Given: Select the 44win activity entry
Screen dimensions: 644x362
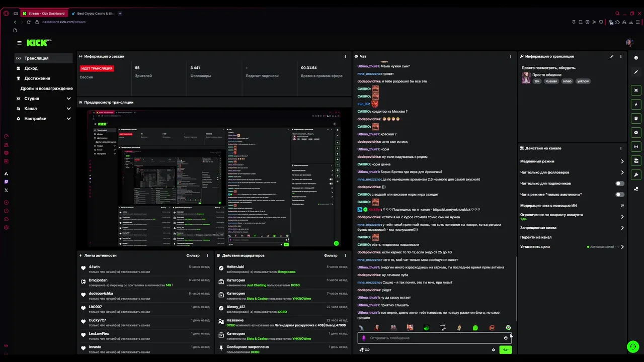Looking at the screenshot, I should click(145, 269).
